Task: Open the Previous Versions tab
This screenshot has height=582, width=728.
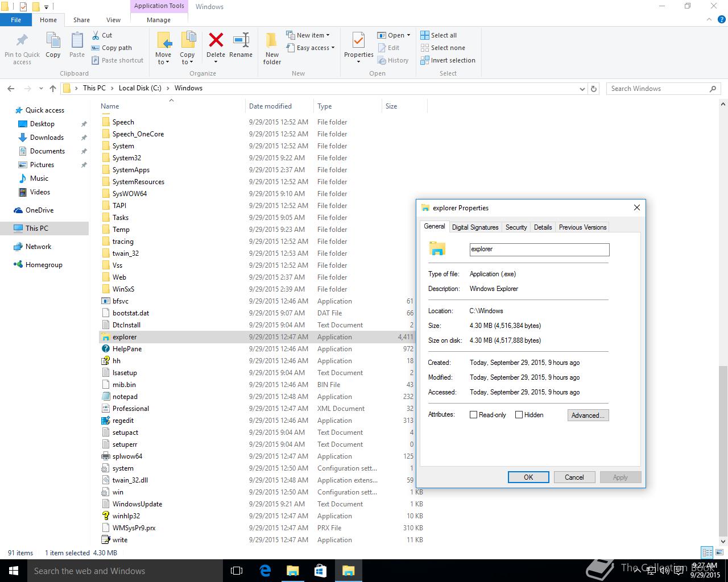Action: (x=582, y=227)
